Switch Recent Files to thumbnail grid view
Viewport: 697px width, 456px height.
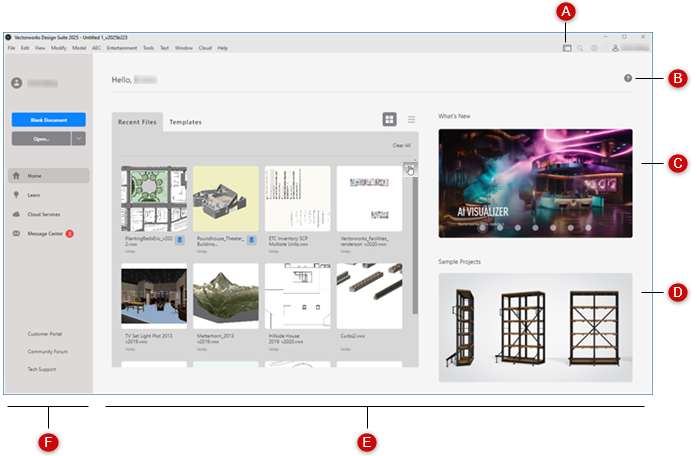(389, 119)
